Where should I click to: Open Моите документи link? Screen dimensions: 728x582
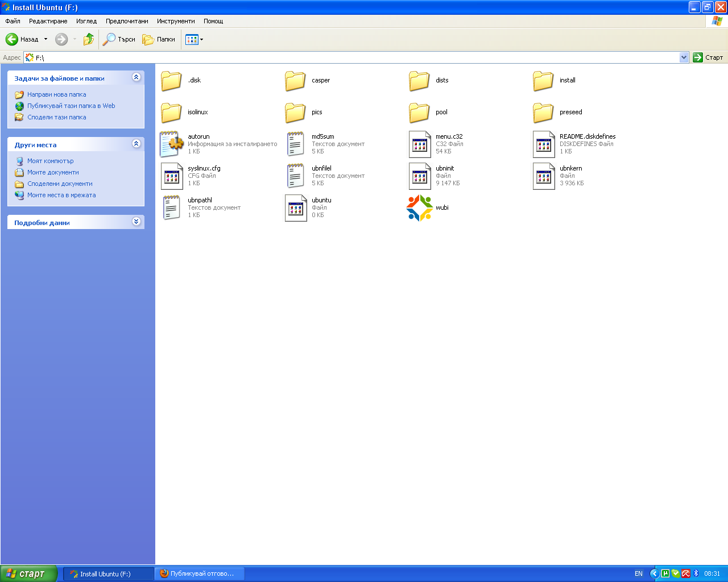coord(53,173)
